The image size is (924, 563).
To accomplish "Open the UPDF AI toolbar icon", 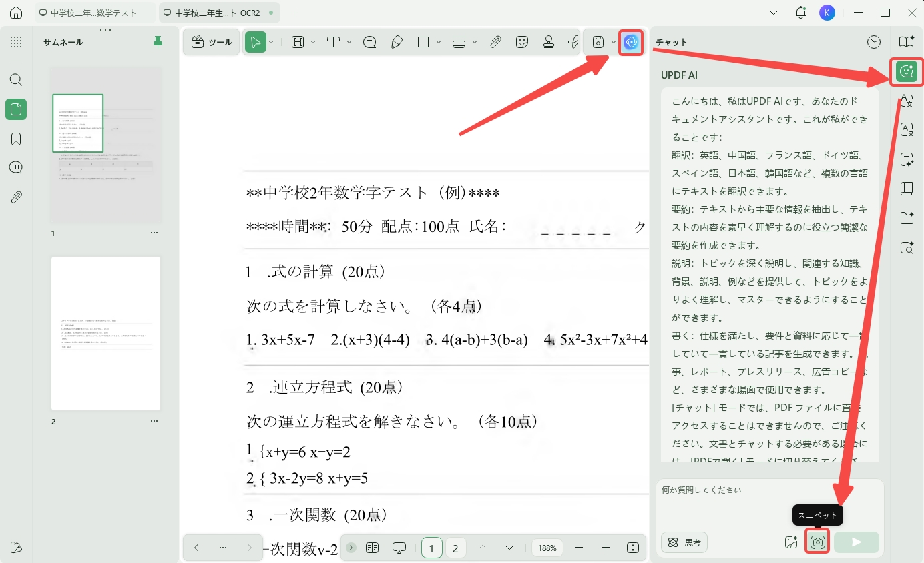I will point(631,43).
